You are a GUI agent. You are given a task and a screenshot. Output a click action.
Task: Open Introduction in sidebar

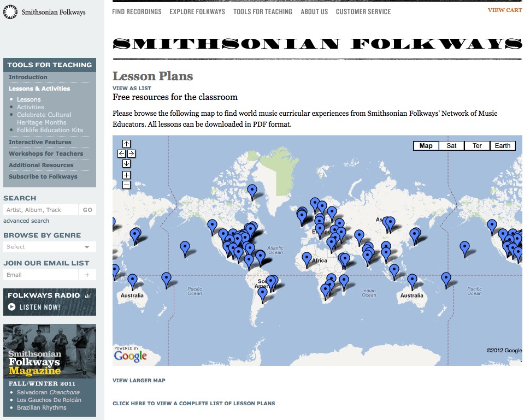(x=28, y=77)
